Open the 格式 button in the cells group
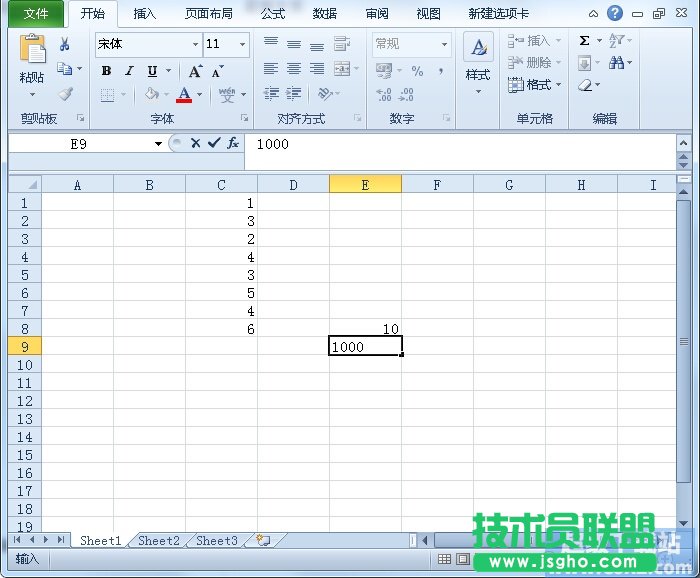The image size is (700, 578). [536, 85]
